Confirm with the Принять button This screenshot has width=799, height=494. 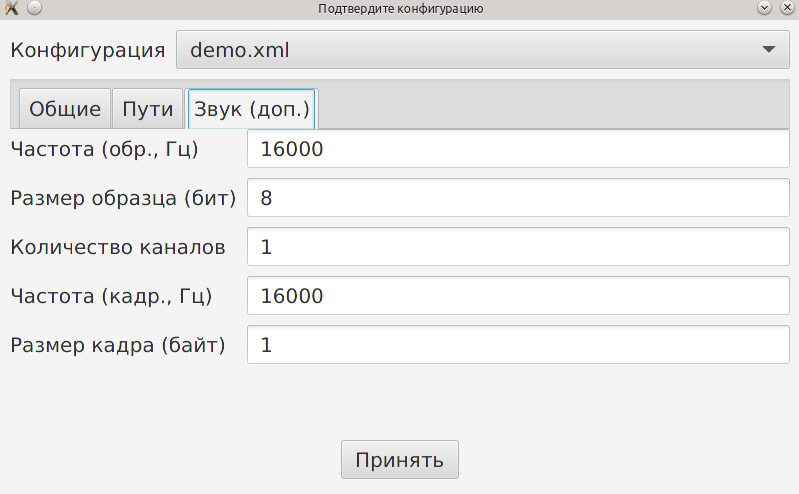[400, 459]
